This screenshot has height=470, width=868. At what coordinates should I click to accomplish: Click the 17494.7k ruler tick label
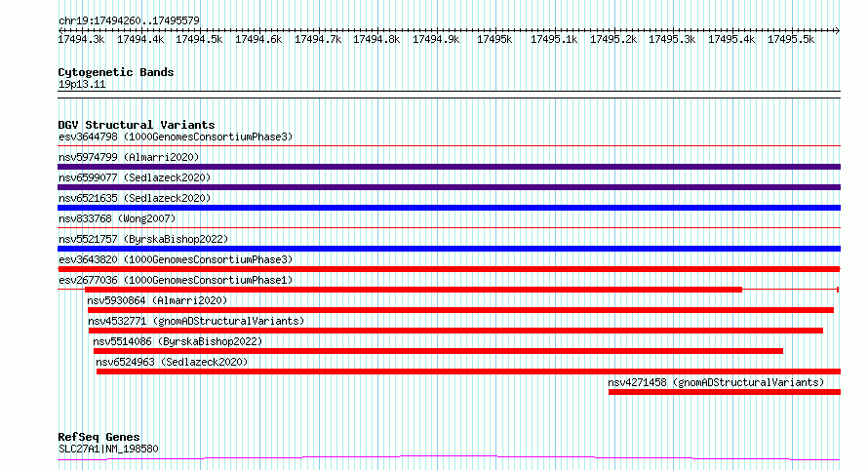[318, 39]
